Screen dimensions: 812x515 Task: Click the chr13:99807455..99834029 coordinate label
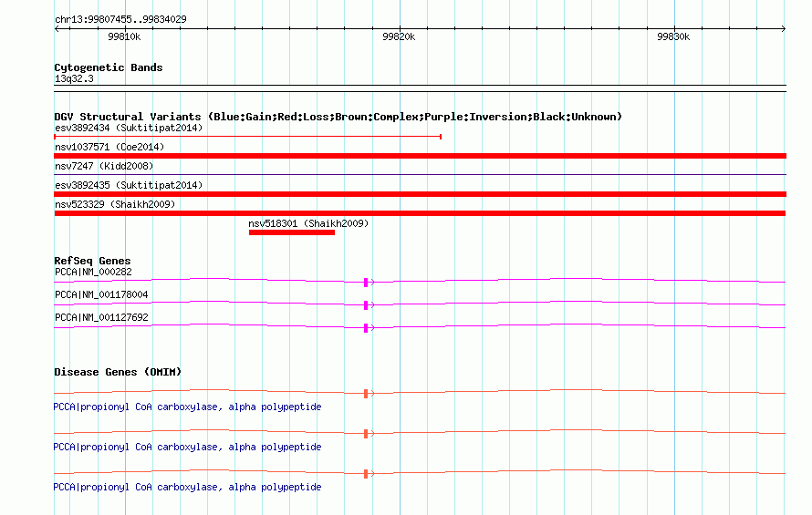tap(120, 19)
